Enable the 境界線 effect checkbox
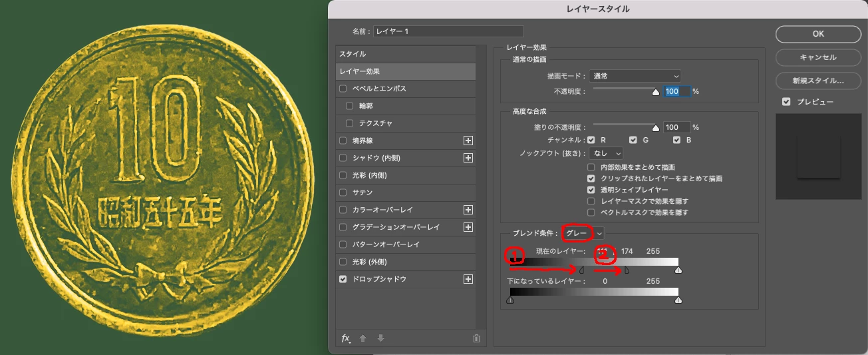The image size is (868, 355). click(343, 141)
